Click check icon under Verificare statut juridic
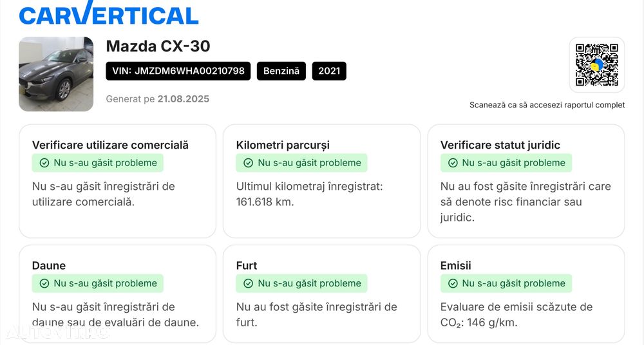Screen dimensions: 644x345 (x=453, y=163)
